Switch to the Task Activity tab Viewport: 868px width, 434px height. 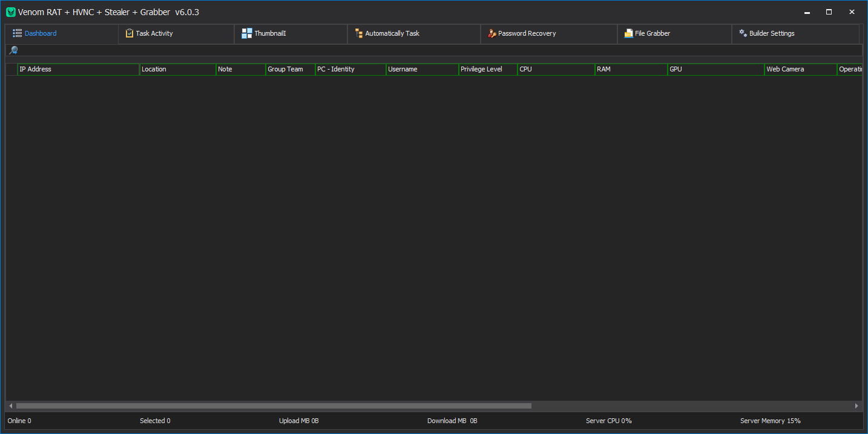(154, 33)
